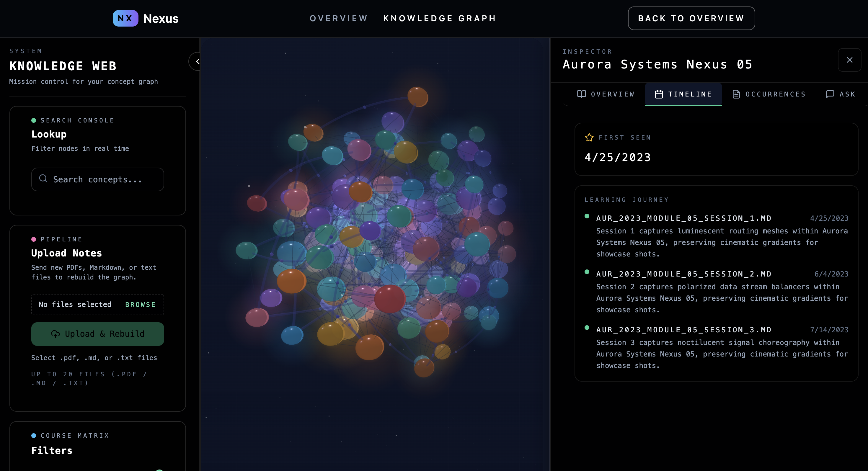Click the Upload & Rebuild button
868x471 pixels.
(97, 334)
